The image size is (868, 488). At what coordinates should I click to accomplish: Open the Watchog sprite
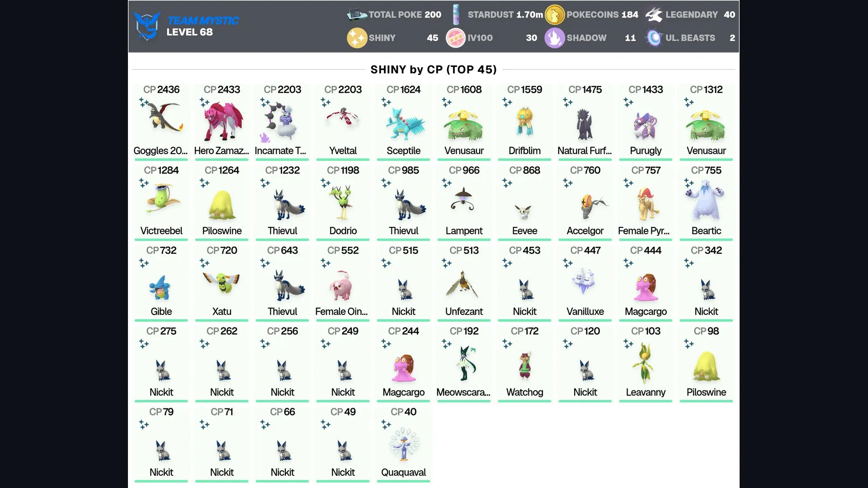pyautogui.click(x=525, y=366)
